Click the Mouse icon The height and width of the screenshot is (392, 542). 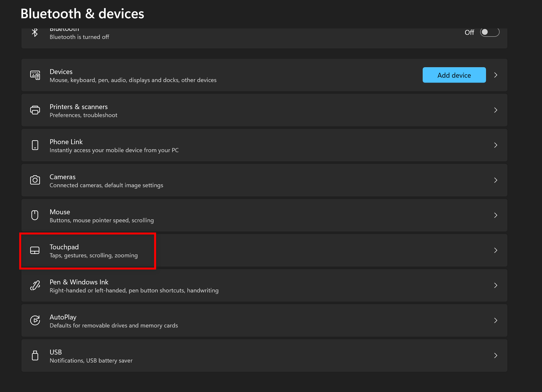click(x=35, y=215)
